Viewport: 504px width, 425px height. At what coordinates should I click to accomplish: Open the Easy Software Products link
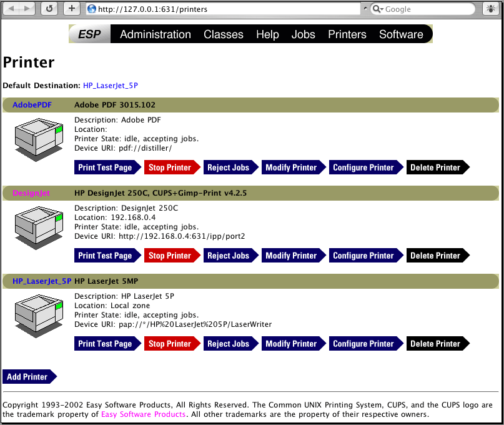click(144, 414)
